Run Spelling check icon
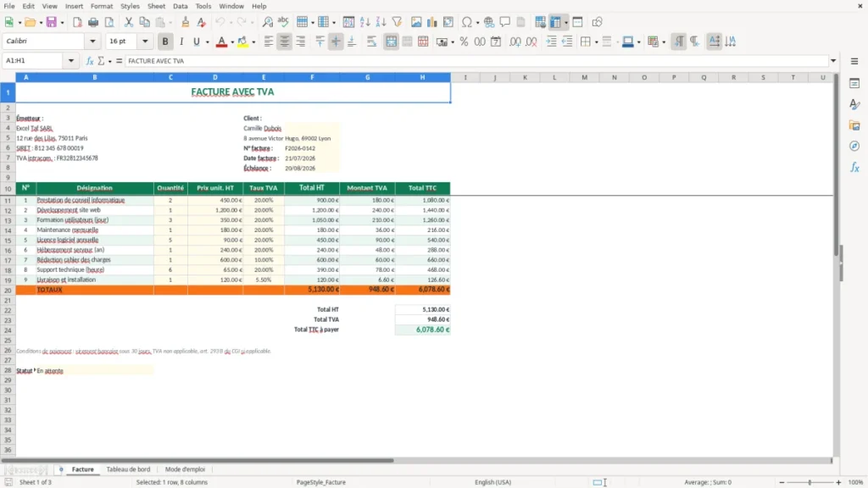Viewport: 868px width, 488px height. (x=283, y=22)
